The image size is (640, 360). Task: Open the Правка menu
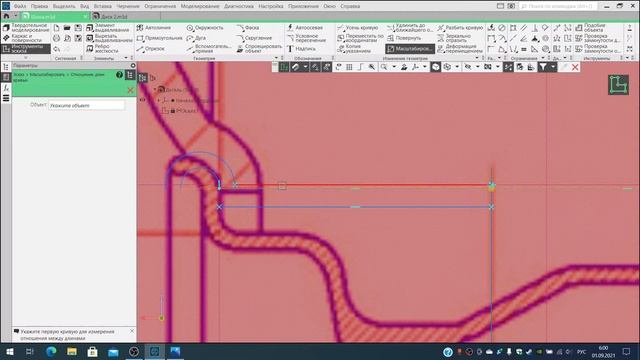[x=39, y=6]
